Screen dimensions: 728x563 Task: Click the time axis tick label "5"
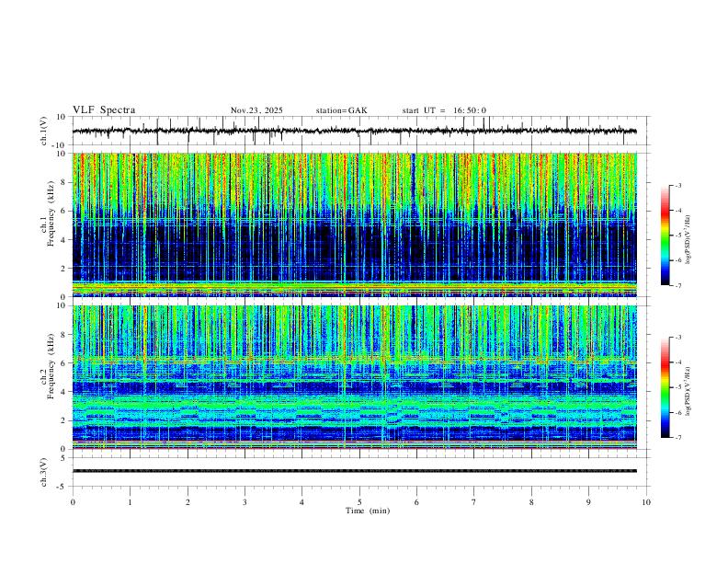point(359,502)
